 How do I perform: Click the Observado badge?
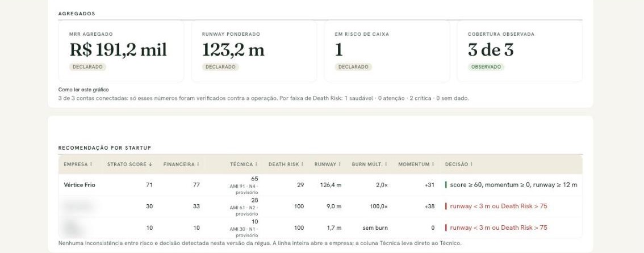[x=486, y=67]
